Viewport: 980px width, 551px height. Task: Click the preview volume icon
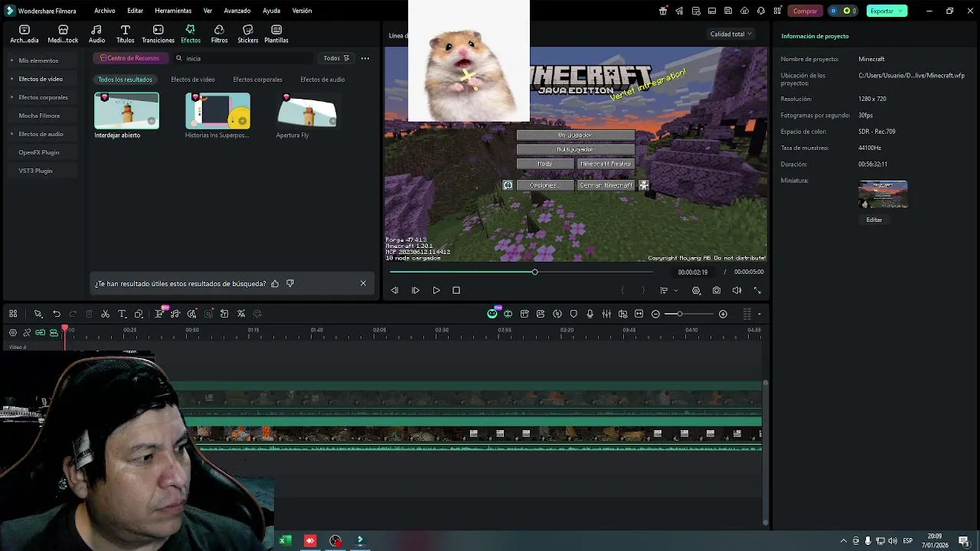click(x=737, y=290)
